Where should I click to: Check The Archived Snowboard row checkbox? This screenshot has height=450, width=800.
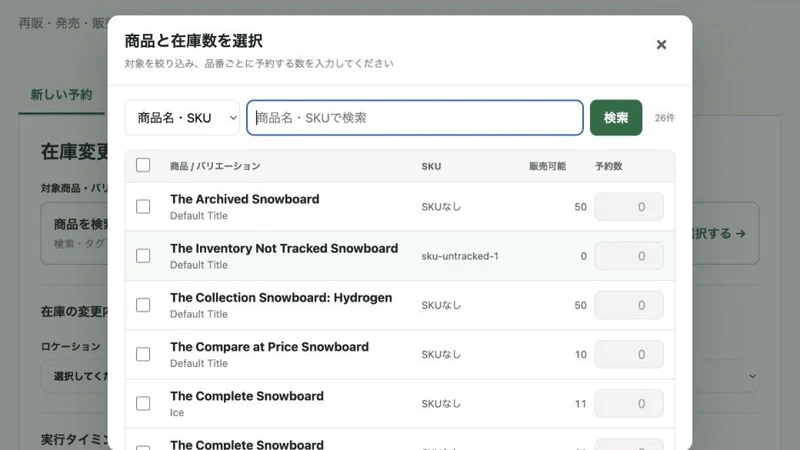point(143,207)
